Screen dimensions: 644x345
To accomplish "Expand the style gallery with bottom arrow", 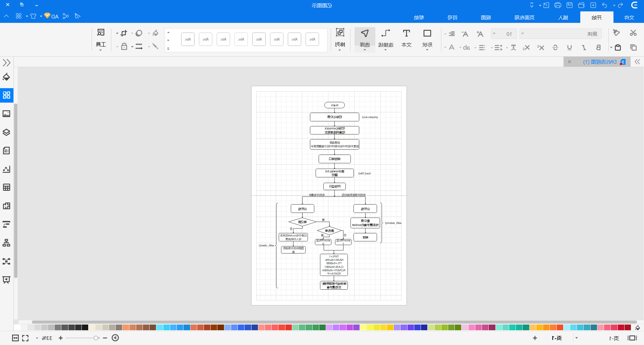I will [168, 49].
